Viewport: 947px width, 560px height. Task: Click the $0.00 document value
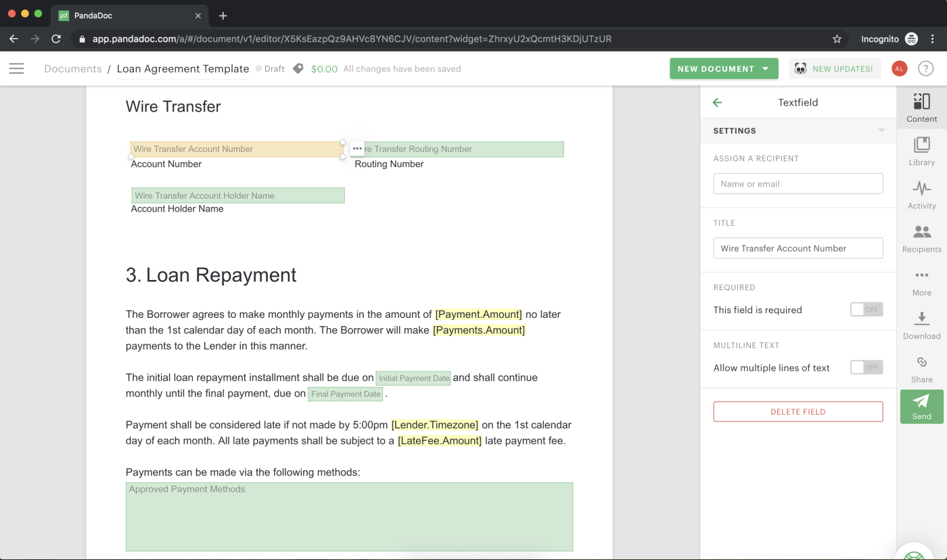coord(324,68)
